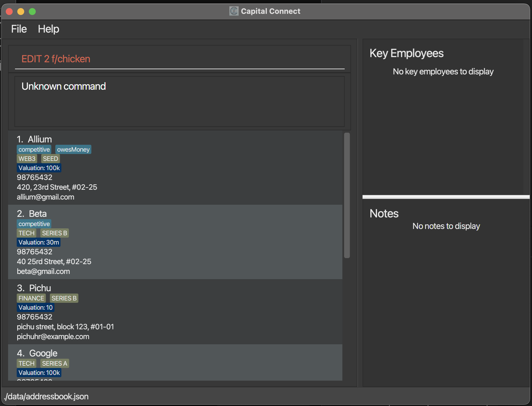The height and width of the screenshot is (406, 532).
Task: Click the Capital Connect title bar icon
Action: pyautogui.click(x=234, y=11)
